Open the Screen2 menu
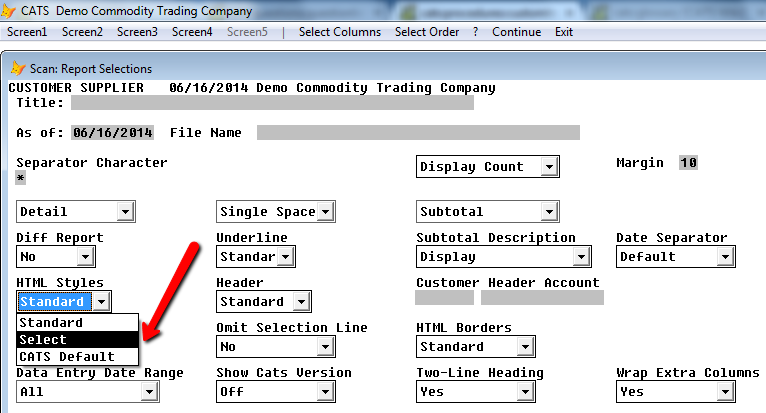This screenshot has width=766, height=413. tap(82, 32)
